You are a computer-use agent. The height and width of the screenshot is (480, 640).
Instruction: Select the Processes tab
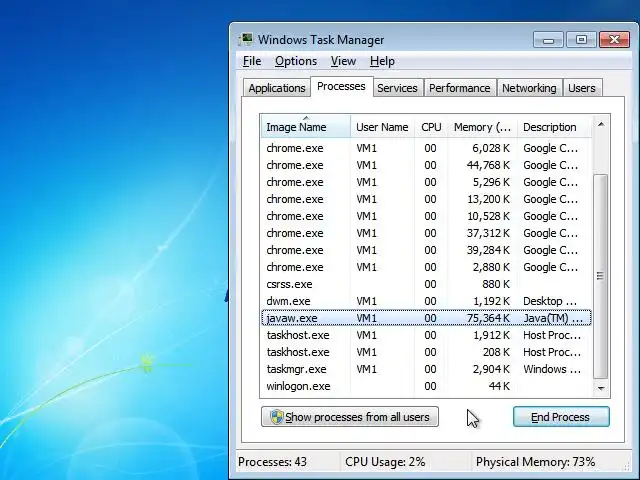coord(341,87)
